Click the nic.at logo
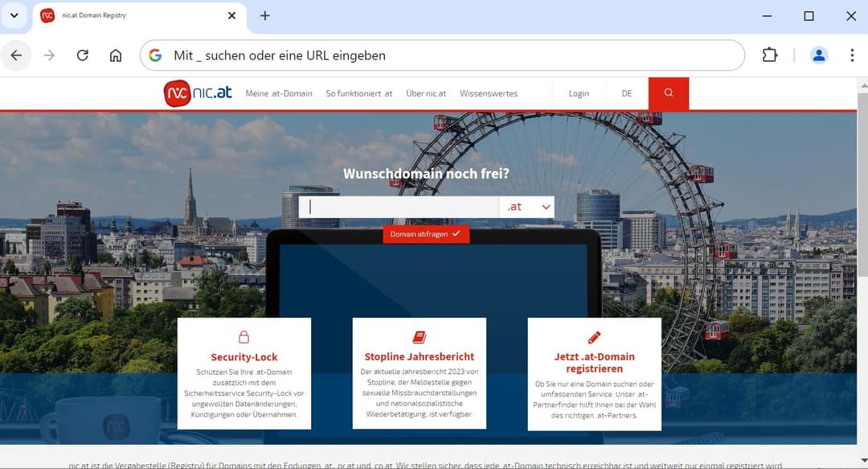The height and width of the screenshot is (469, 868). [198, 93]
